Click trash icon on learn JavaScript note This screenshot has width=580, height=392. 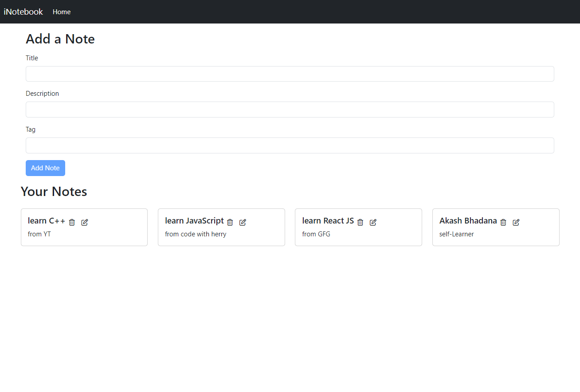click(x=230, y=222)
